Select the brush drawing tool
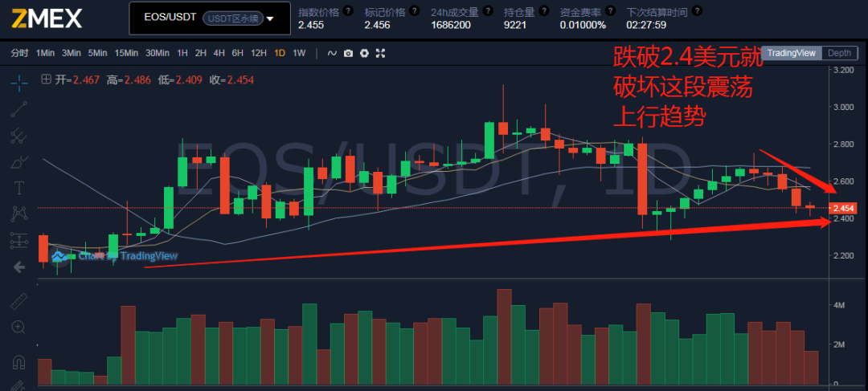The height and width of the screenshot is (391, 868). [18, 162]
